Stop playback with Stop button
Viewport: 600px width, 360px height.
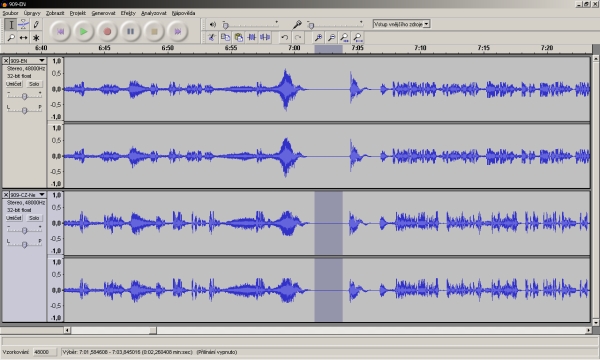[x=154, y=31]
